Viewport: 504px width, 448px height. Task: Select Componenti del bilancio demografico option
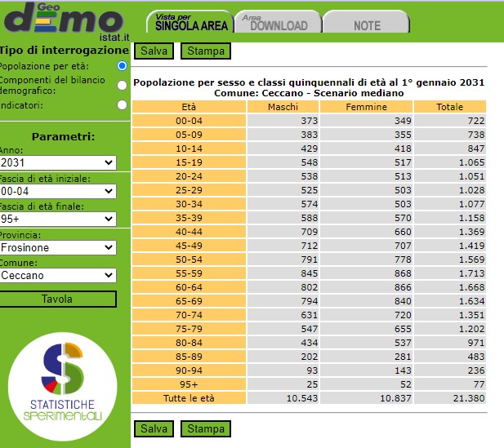123,85
